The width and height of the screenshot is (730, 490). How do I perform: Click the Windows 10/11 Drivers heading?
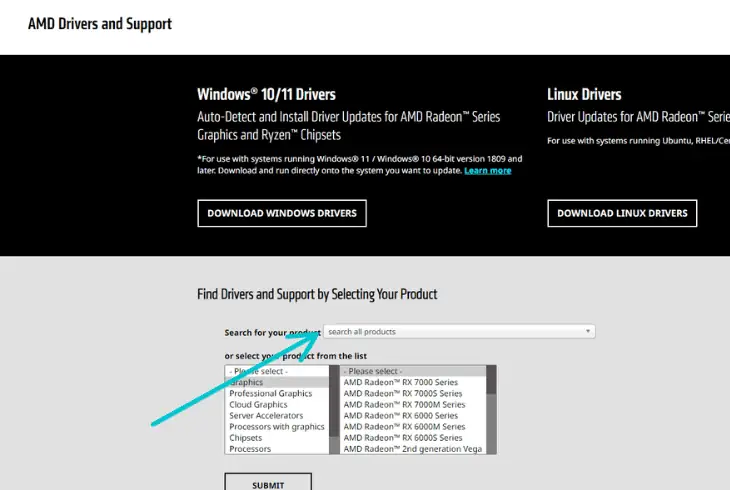click(x=266, y=95)
